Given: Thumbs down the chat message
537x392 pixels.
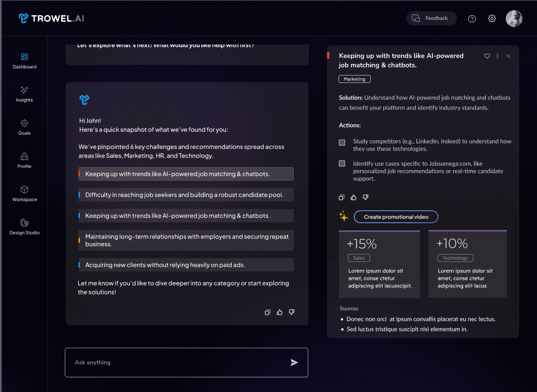Looking at the screenshot, I should click(x=291, y=312).
